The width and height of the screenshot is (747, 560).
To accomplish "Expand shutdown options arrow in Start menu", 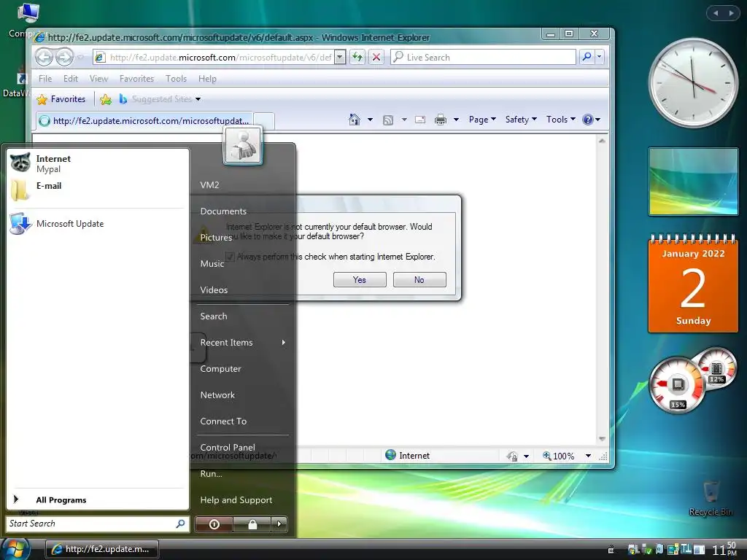I will 279,524.
